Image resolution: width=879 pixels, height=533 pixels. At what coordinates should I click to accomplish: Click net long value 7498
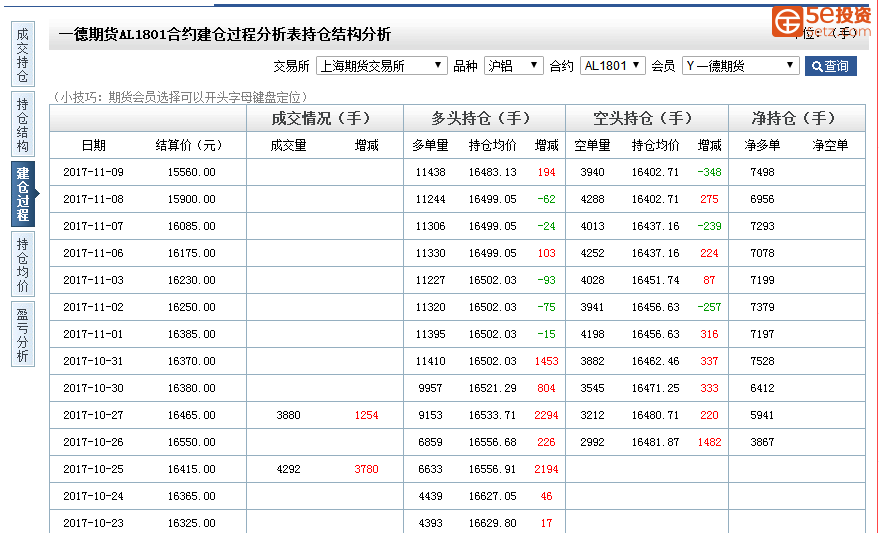click(x=762, y=172)
